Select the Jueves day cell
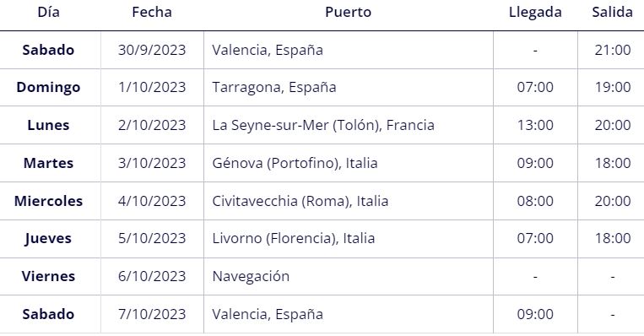The image size is (644, 336). 48,239
